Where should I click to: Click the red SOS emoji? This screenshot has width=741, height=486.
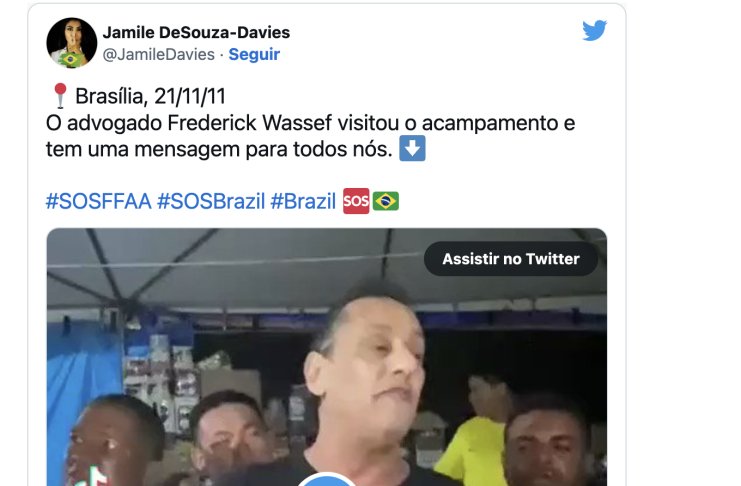356,201
